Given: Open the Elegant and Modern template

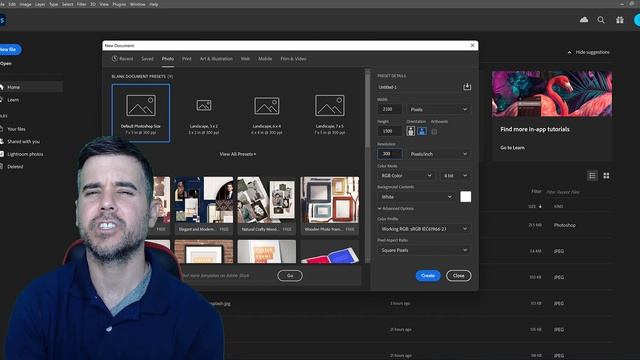Looking at the screenshot, I should coord(204,205).
